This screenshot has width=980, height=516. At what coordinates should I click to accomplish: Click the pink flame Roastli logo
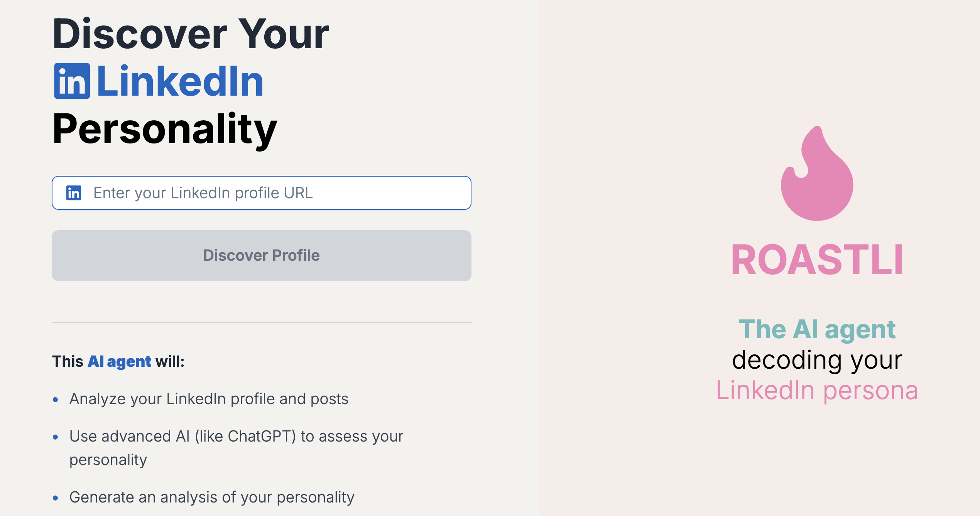[817, 173]
